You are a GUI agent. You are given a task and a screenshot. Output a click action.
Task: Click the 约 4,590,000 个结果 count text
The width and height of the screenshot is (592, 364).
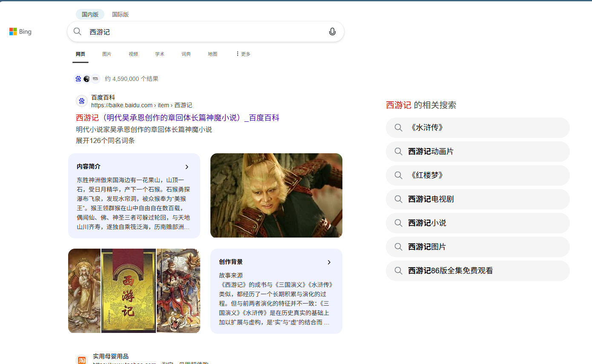[x=132, y=79]
